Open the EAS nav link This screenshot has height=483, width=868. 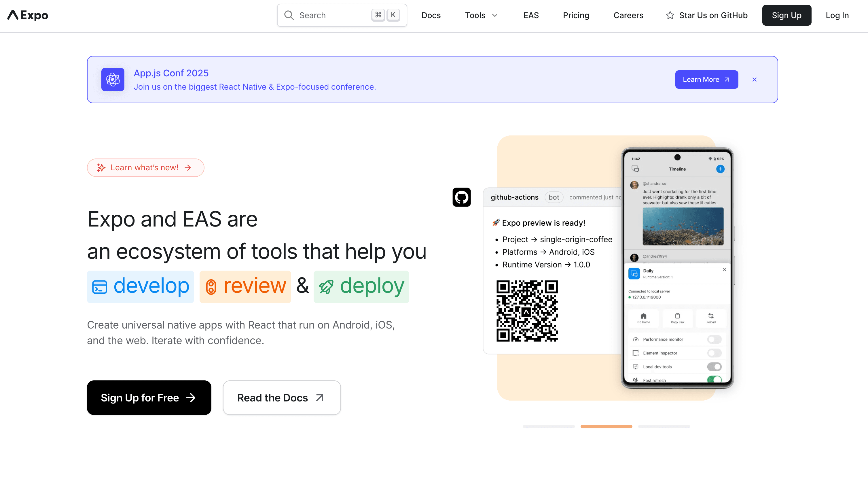531,15
